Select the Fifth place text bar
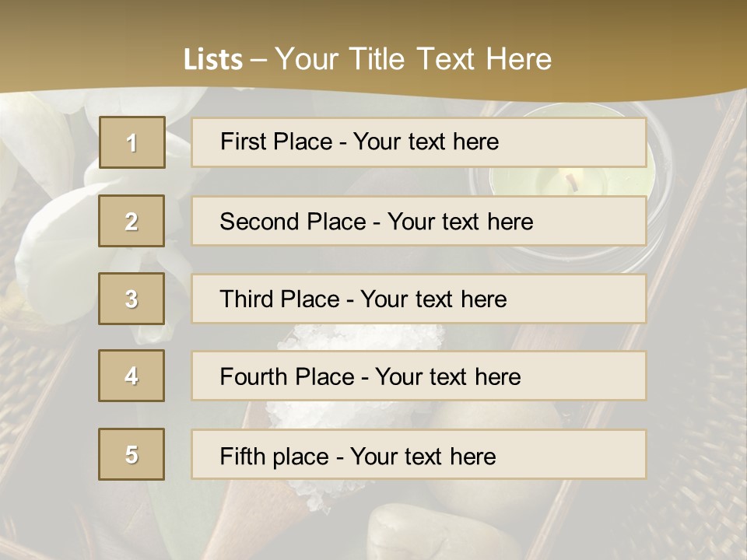Screen dimensions: 747x560 pos(419,455)
